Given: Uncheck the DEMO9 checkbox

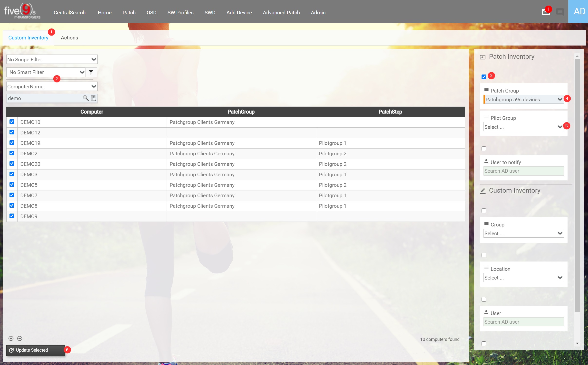Looking at the screenshot, I should (12, 216).
